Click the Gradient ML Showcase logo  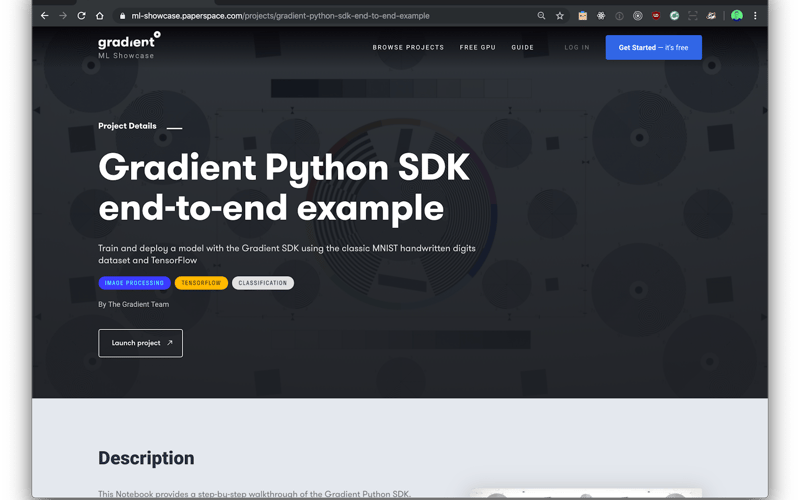[129, 45]
